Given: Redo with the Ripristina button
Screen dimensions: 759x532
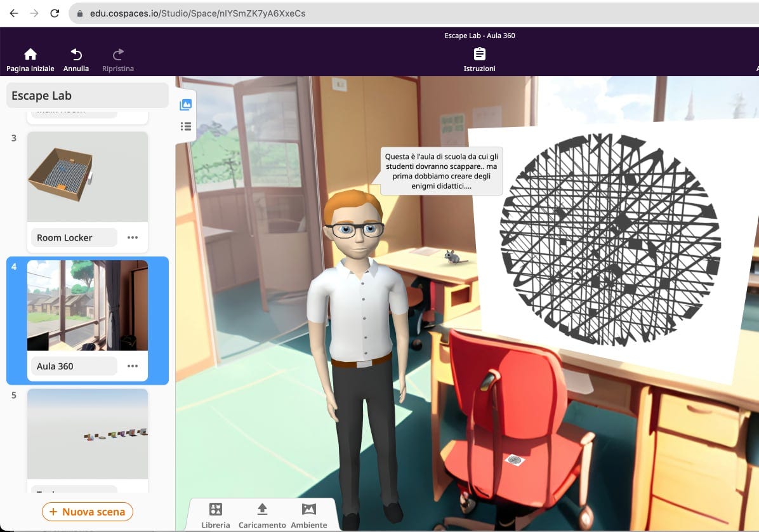Looking at the screenshot, I should coord(117,60).
